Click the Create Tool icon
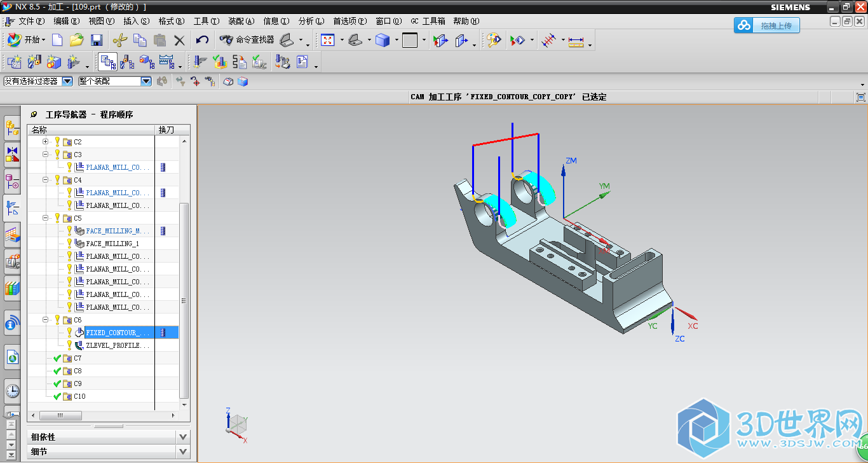 [34, 62]
